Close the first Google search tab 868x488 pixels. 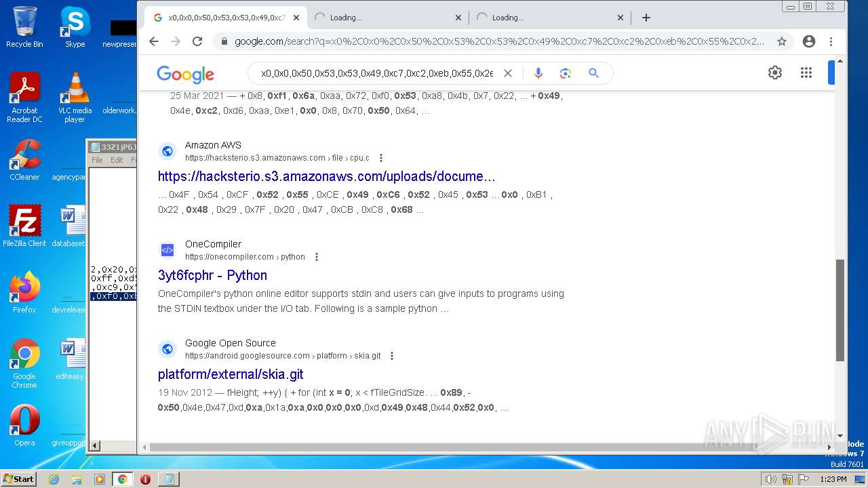pyautogui.click(x=296, y=18)
